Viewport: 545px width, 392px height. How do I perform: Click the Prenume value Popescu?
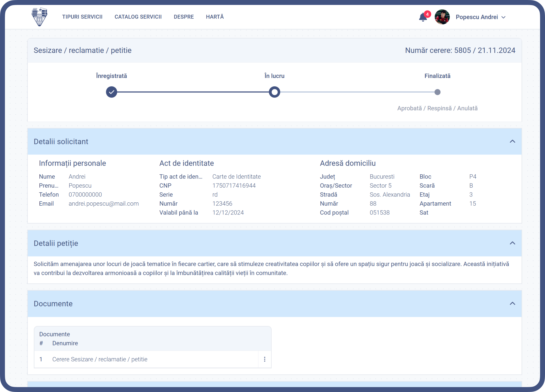pos(80,185)
